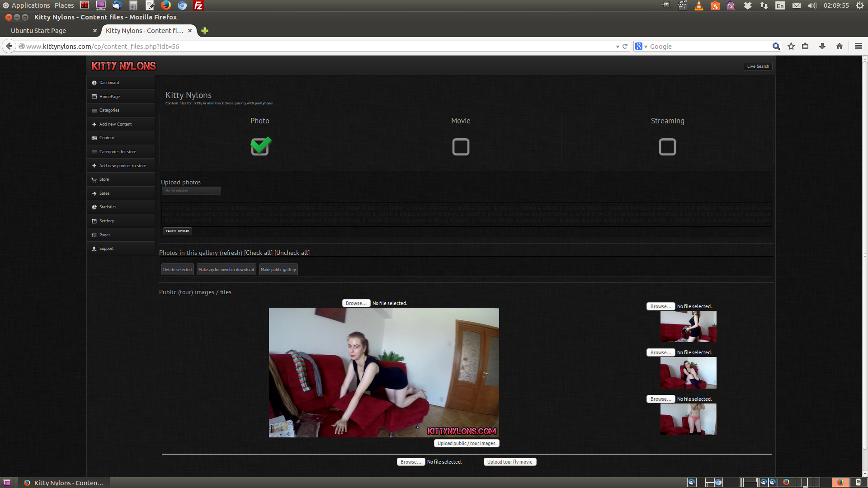Viewport: 868px width, 488px height.
Task: Open the system power gear menu
Action: coord(860,5)
